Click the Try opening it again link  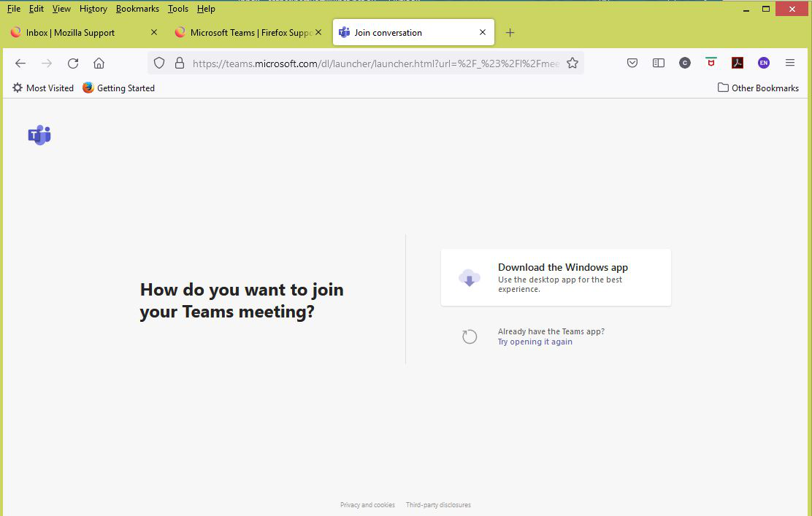coord(535,342)
